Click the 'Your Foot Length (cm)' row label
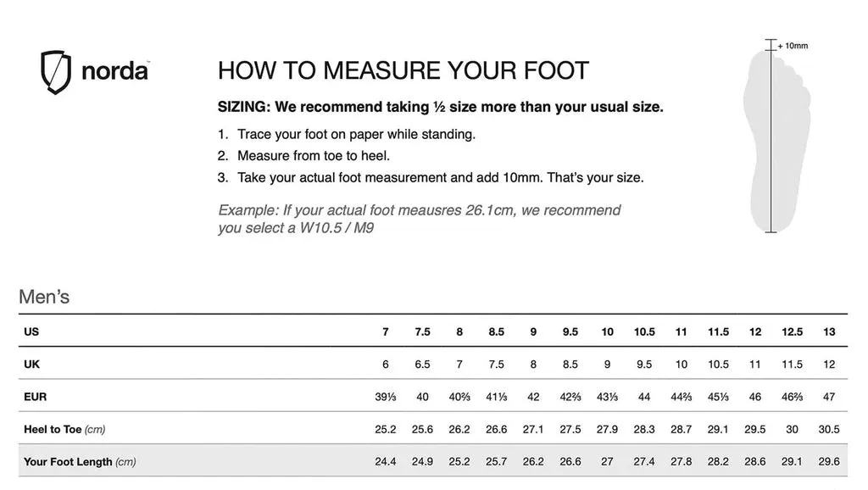This screenshot has height=490, width=868. pos(80,462)
